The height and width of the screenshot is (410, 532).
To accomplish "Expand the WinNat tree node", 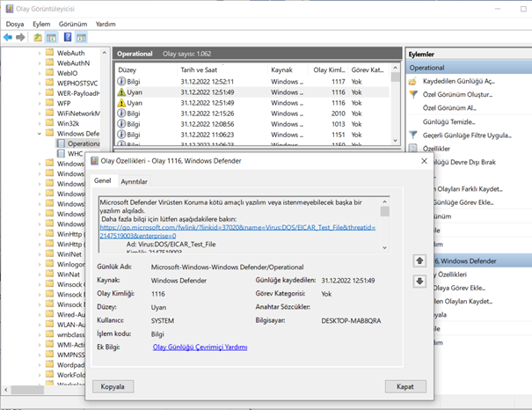I will click(x=40, y=275).
